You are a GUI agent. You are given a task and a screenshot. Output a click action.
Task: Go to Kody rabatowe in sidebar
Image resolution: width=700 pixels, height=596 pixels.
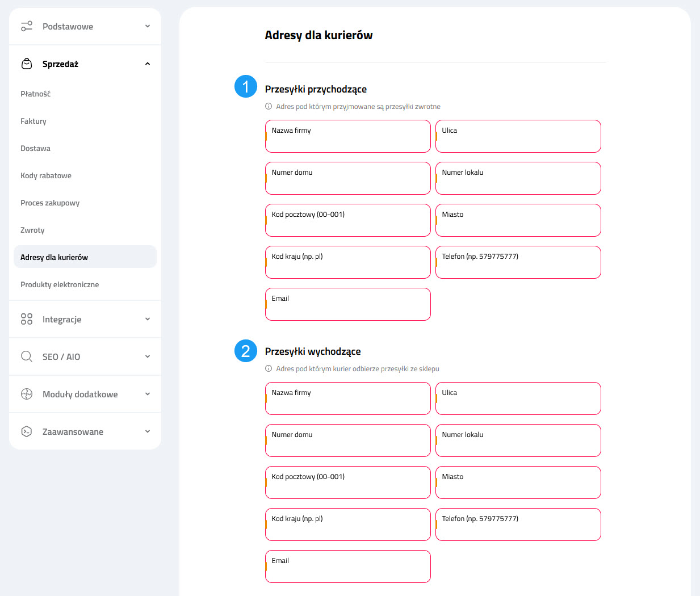[46, 175]
